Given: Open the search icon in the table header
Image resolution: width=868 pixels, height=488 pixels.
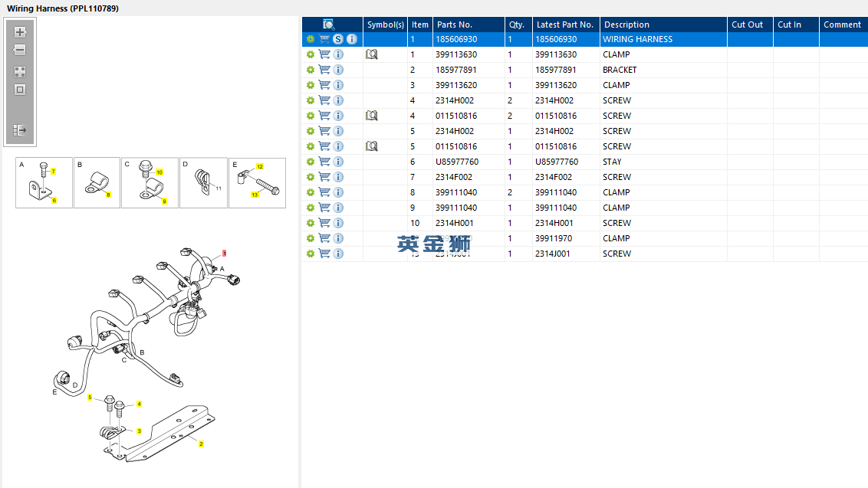Looking at the screenshot, I should click(x=329, y=25).
